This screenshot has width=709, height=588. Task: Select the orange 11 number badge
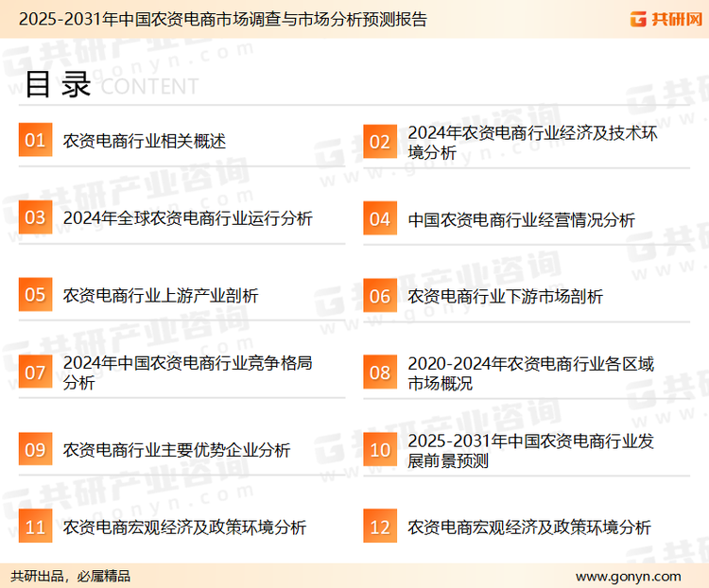(35, 526)
